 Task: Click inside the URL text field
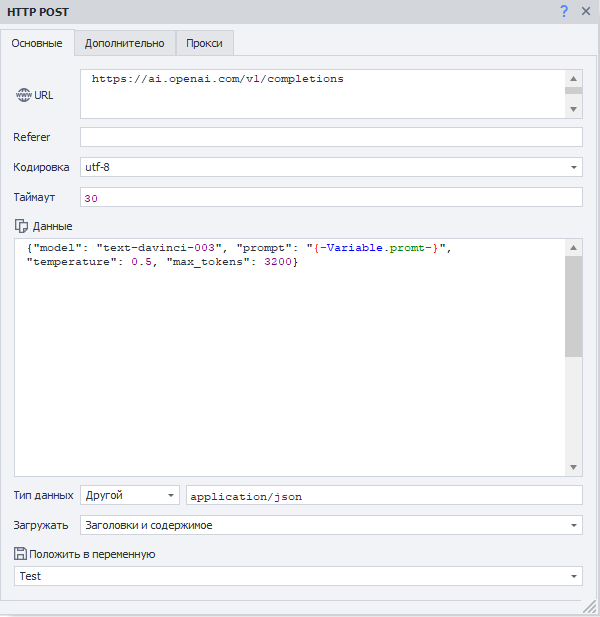[x=320, y=94]
